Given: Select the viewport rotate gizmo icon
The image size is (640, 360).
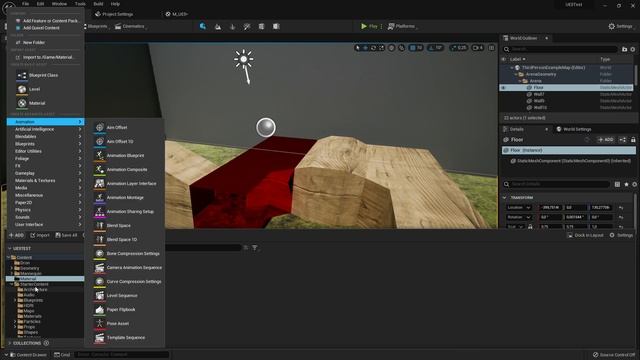Looking at the screenshot, I should click(x=373, y=48).
